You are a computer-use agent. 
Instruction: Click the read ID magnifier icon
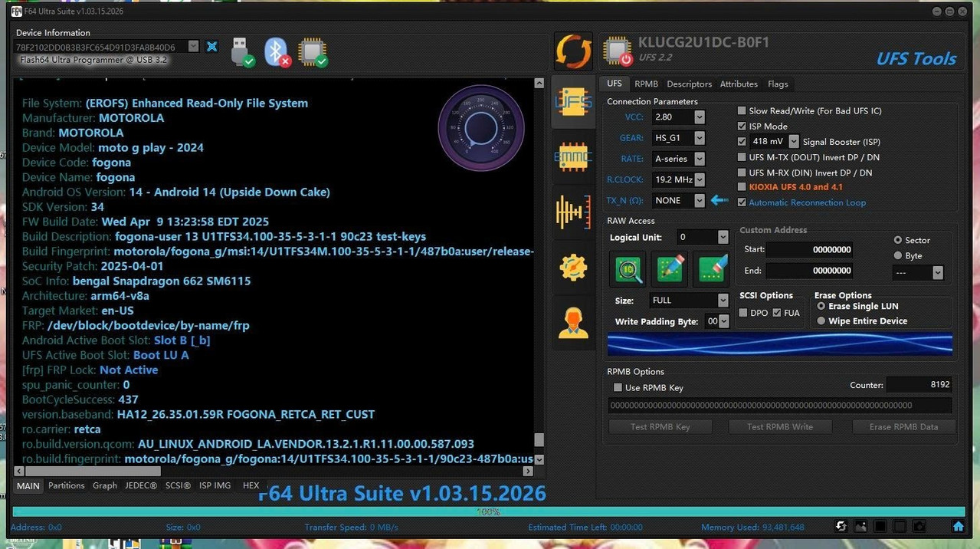tap(628, 269)
